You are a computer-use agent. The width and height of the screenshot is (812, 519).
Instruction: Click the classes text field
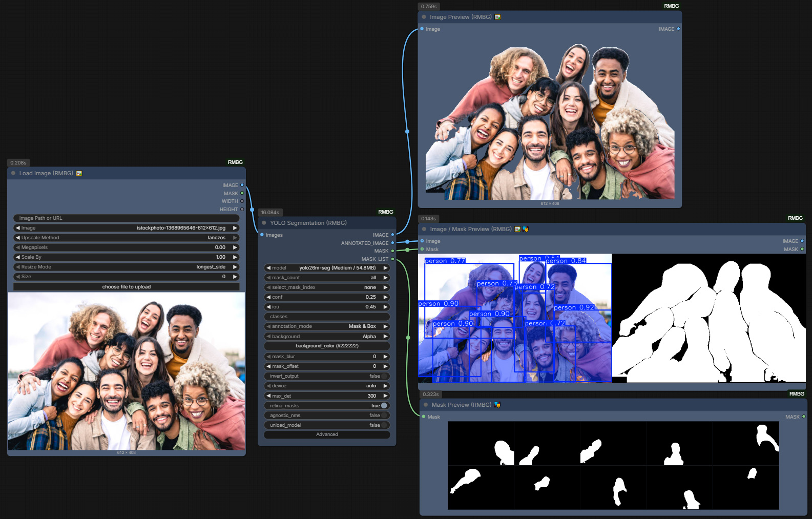[327, 317]
